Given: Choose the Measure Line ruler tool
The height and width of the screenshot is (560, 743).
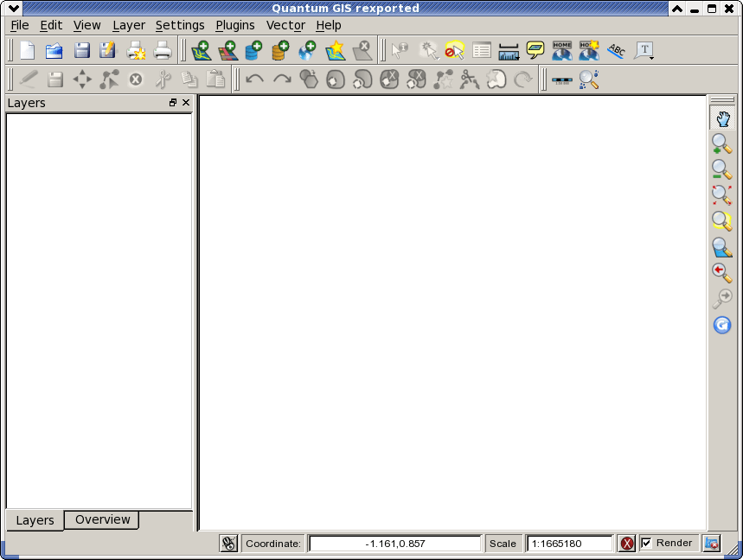Looking at the screenshot, I should (x=508, y=52).
